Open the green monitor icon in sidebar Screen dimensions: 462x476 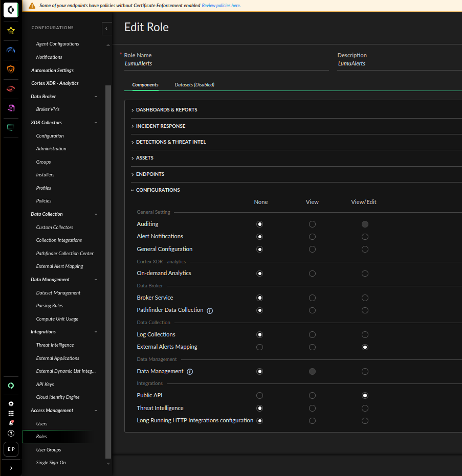(11, 127)
